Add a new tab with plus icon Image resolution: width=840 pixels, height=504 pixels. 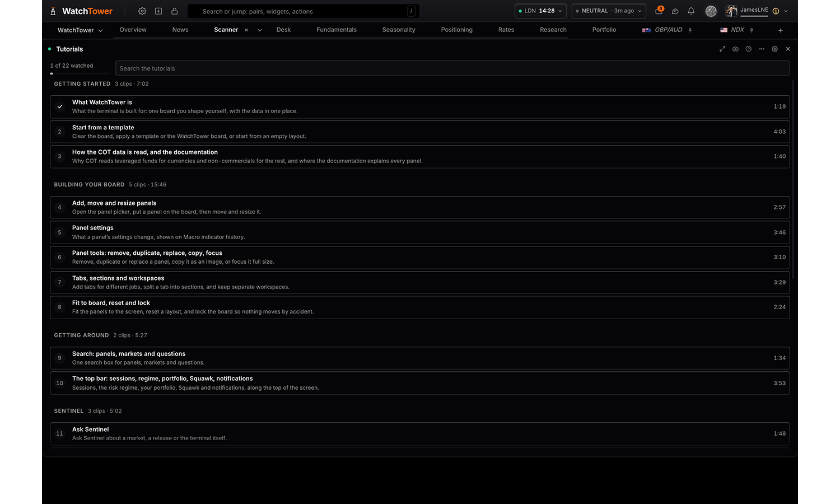(x=781, y=30)
